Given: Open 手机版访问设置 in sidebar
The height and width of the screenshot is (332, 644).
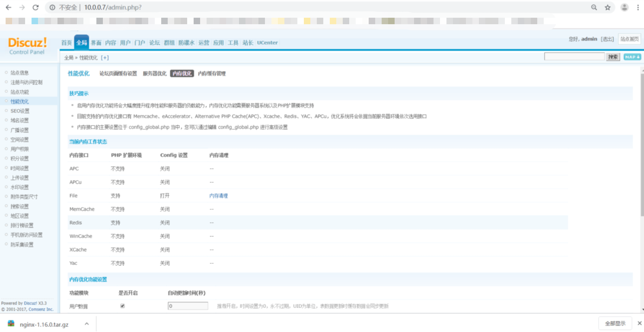Looking at the screenshot, I should (26, 235).
